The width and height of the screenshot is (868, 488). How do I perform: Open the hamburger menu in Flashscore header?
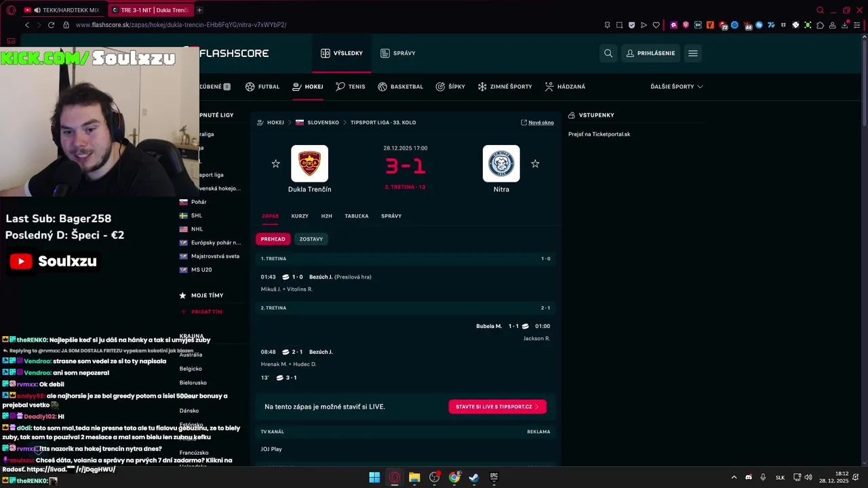pos(692,53)
